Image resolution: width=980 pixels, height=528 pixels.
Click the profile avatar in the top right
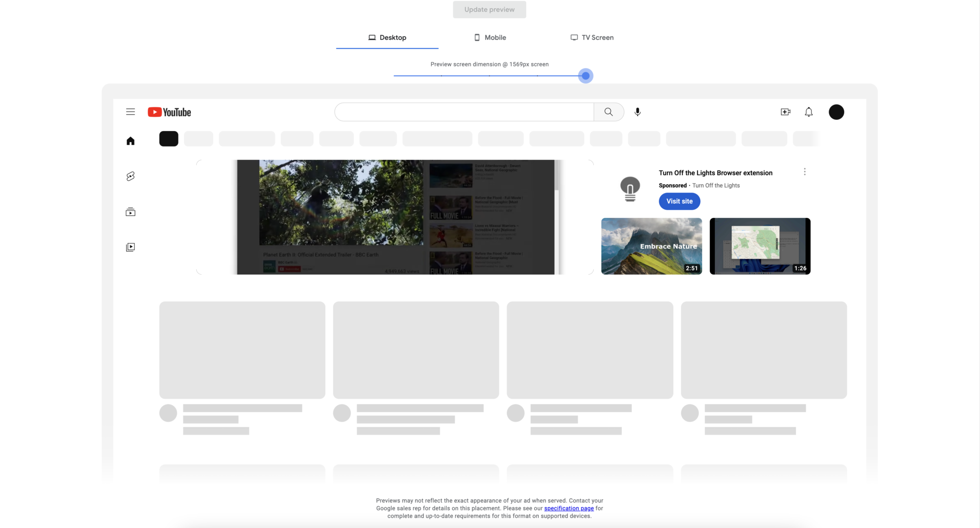pos(836,112)
